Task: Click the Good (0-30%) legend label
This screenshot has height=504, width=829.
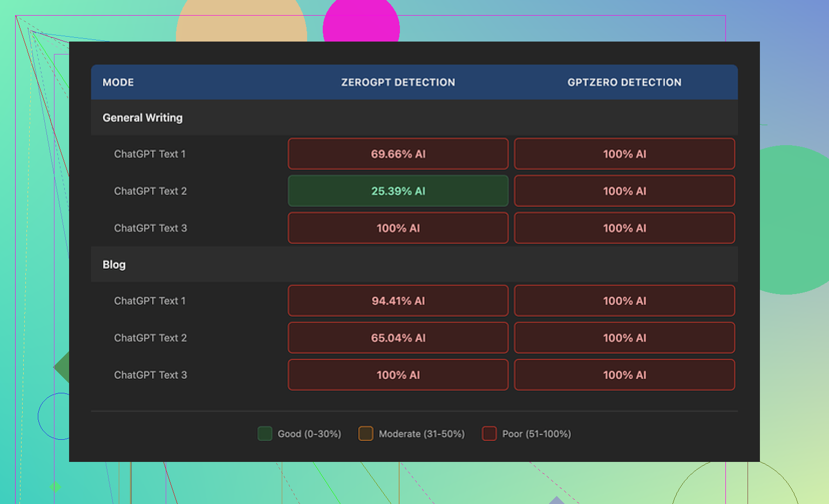Action: 309,434
